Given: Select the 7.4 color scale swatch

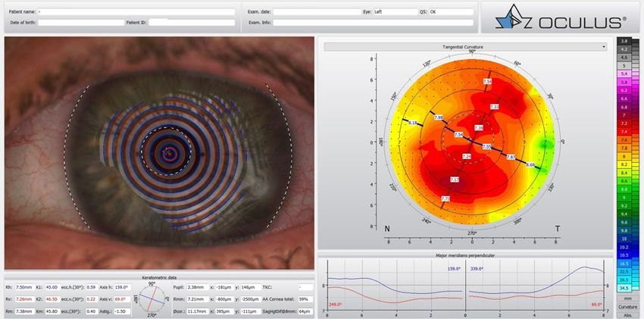Looking at the screenshot, I should click(x=624, y=131).
